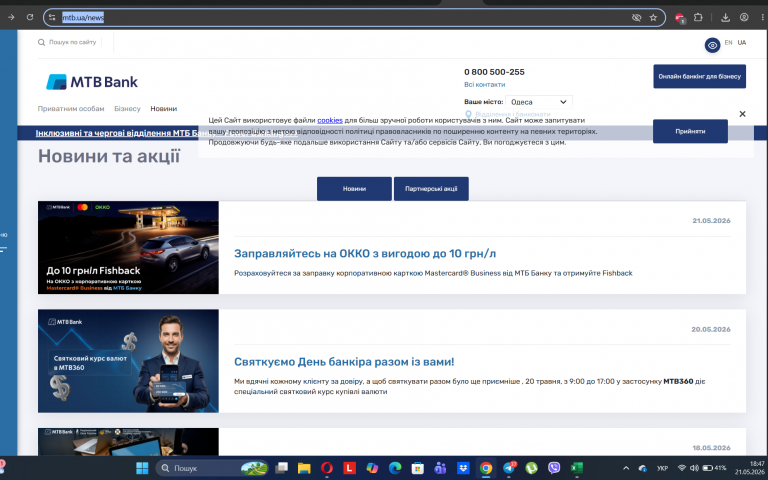Viewport: 768px width, 480px height.
Task: Open OneDrive cloud tray icon
Action: click(643, 468)
